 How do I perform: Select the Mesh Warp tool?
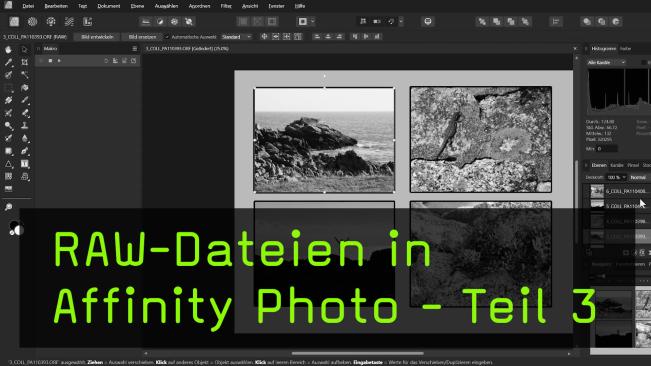(x=8, y=177)
